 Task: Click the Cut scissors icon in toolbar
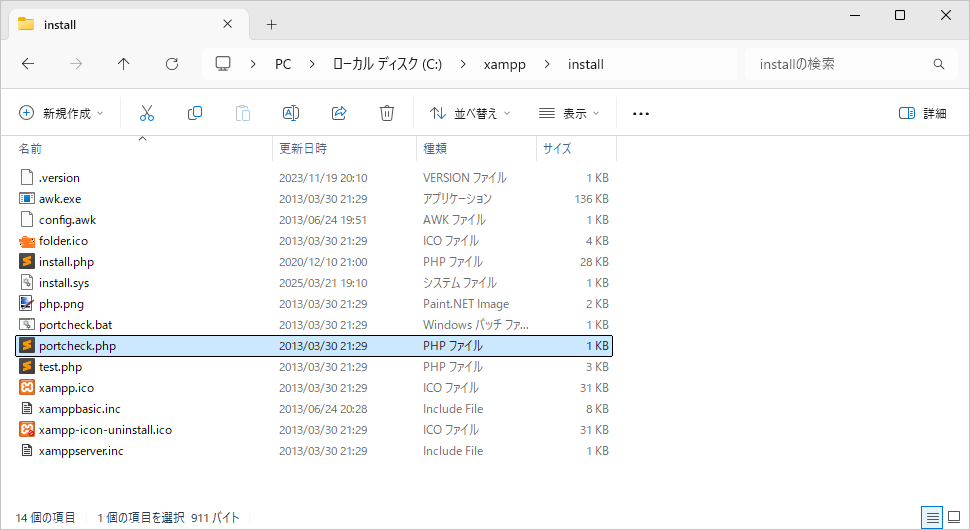(x=147, y=114)
